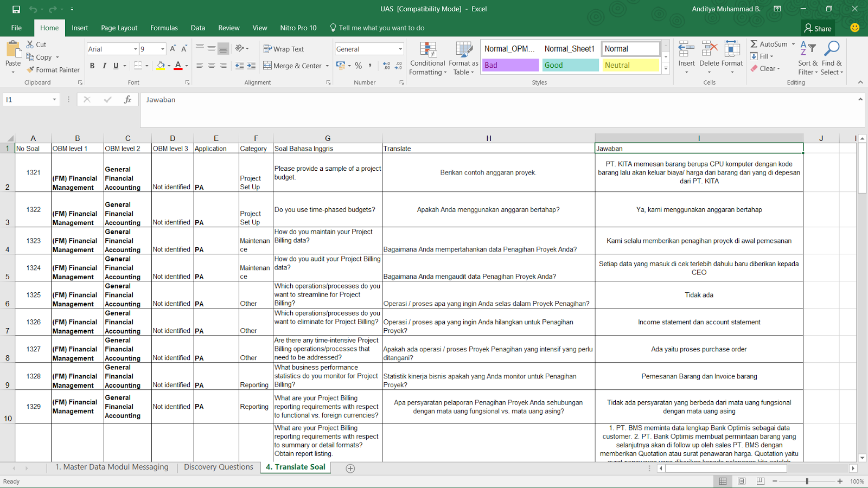The height and width of the screenshot is (488, 868).
Task: Expand the Name Box dropdown
Action: [x=54, y=100]
